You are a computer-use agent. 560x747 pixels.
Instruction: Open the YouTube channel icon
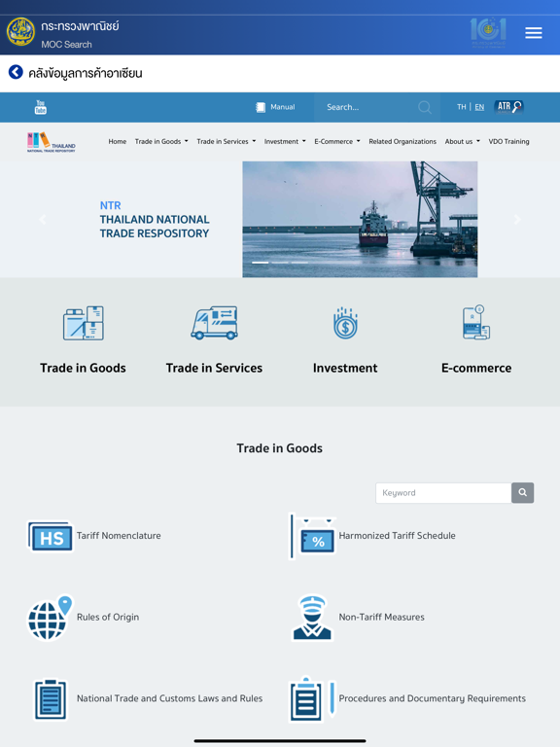[x=41, y=107]
